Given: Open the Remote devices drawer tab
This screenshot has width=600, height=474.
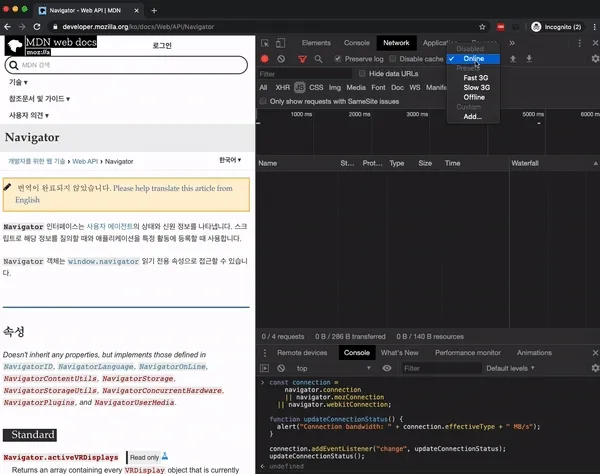Looking at the screenshot, I should (x=302, y=353).
